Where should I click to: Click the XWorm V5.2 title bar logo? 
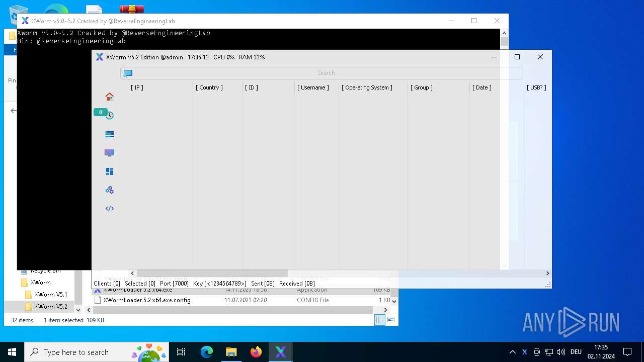tap(100, 57)
